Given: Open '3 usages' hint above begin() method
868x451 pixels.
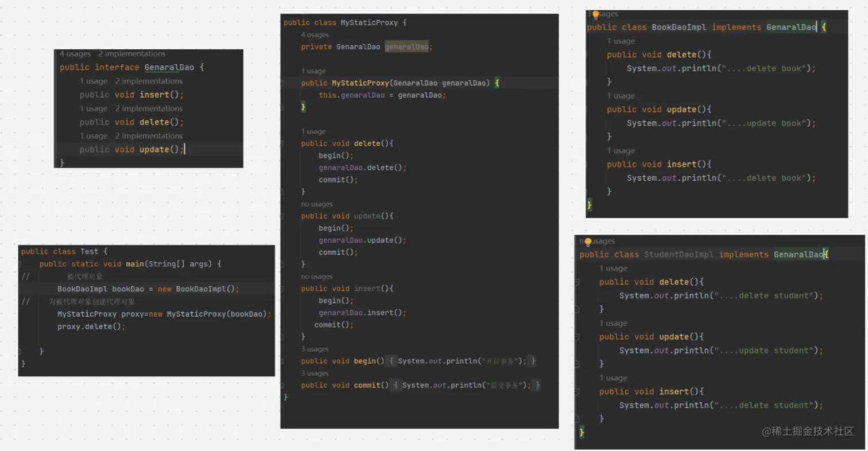Looking at the screenshot, I should pos(315,349).
